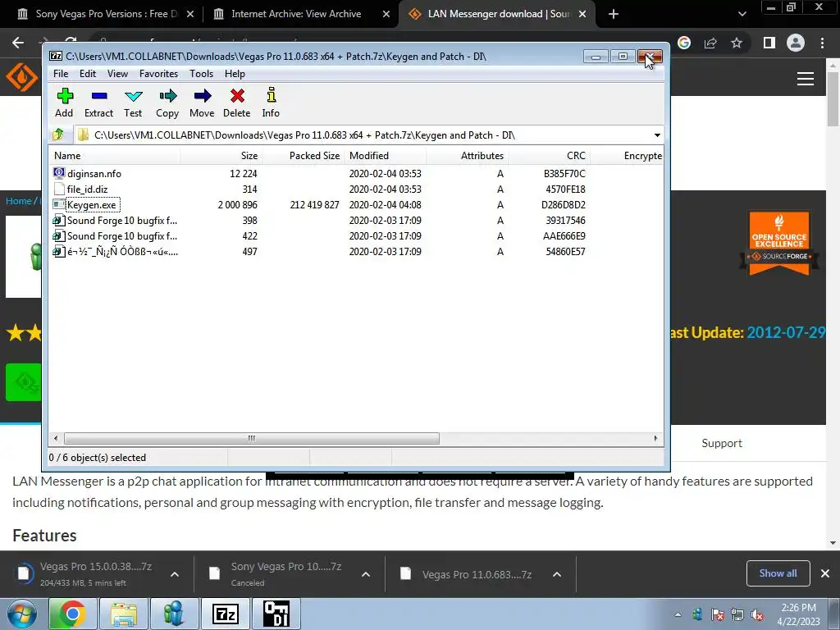Screen dimensions: 840x630
Task: Open the SourceForge hamburger menu
Action: (x=806, y=79)
